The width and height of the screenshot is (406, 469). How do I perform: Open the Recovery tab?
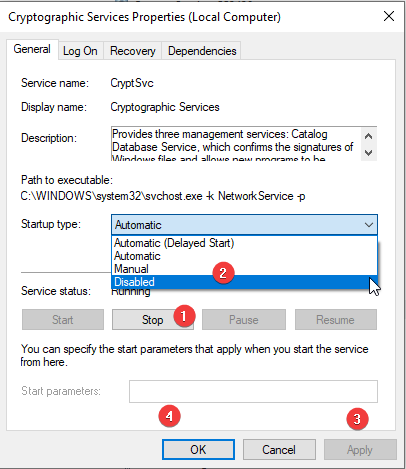tap(133, 51)
